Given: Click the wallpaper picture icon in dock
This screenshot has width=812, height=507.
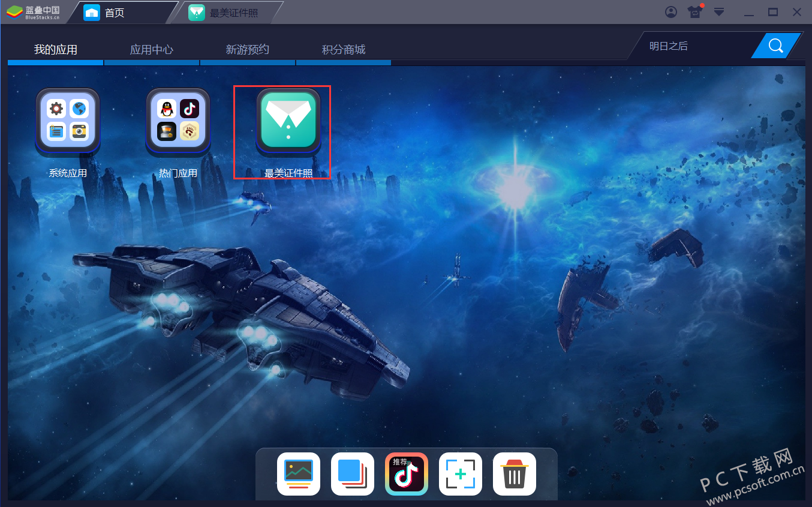Looking at the screenshot, I should (x=299, y=474).
